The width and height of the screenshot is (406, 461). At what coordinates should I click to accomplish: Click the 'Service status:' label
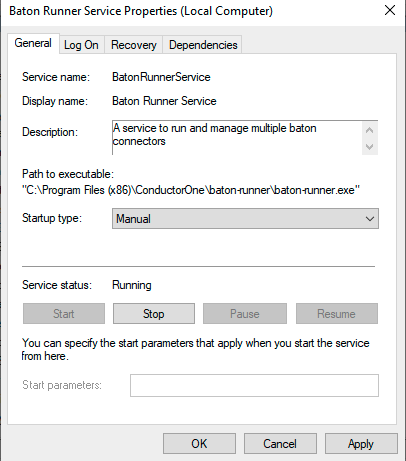tap(57, 285)
